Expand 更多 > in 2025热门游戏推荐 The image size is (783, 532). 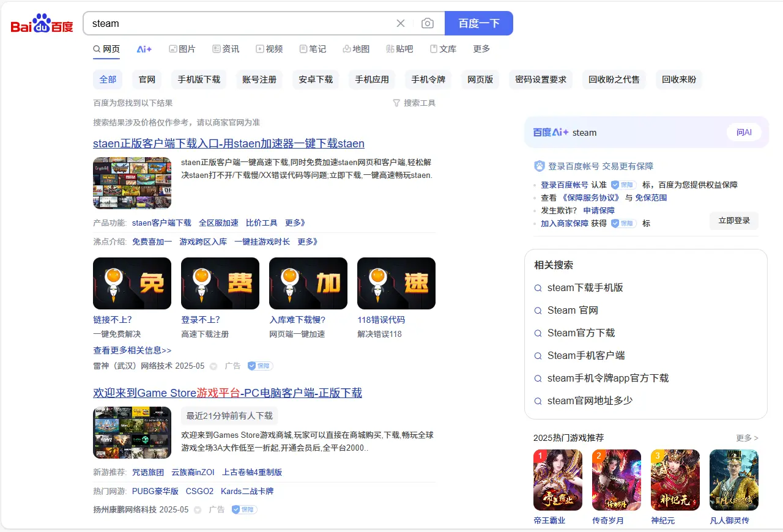(747, 438)
